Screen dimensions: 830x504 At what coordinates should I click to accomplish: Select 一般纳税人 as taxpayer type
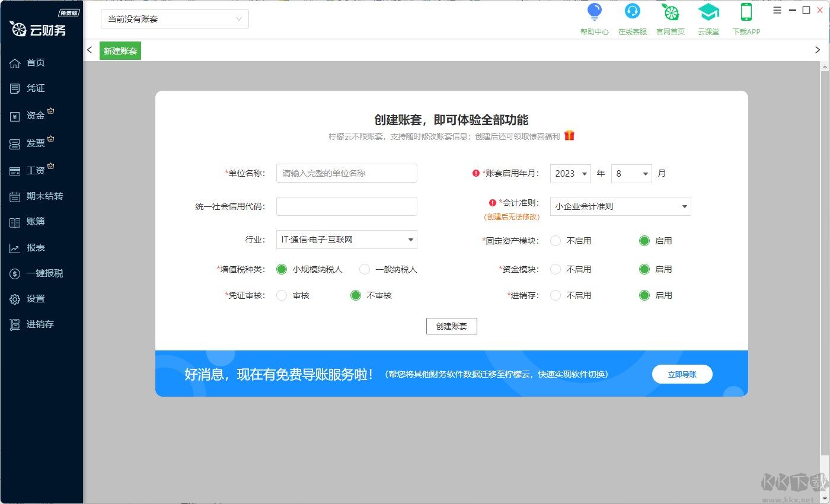tap(364, 269)
